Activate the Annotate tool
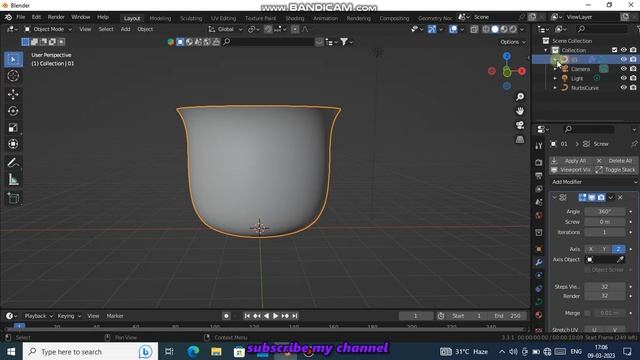The image size is (640, 360). click(x=13, y=163)
